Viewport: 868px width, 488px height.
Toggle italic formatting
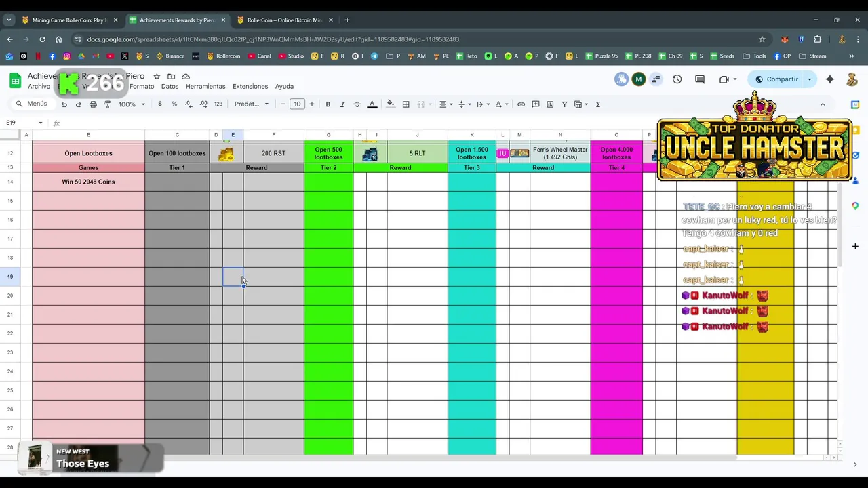(x=342, y=104)
